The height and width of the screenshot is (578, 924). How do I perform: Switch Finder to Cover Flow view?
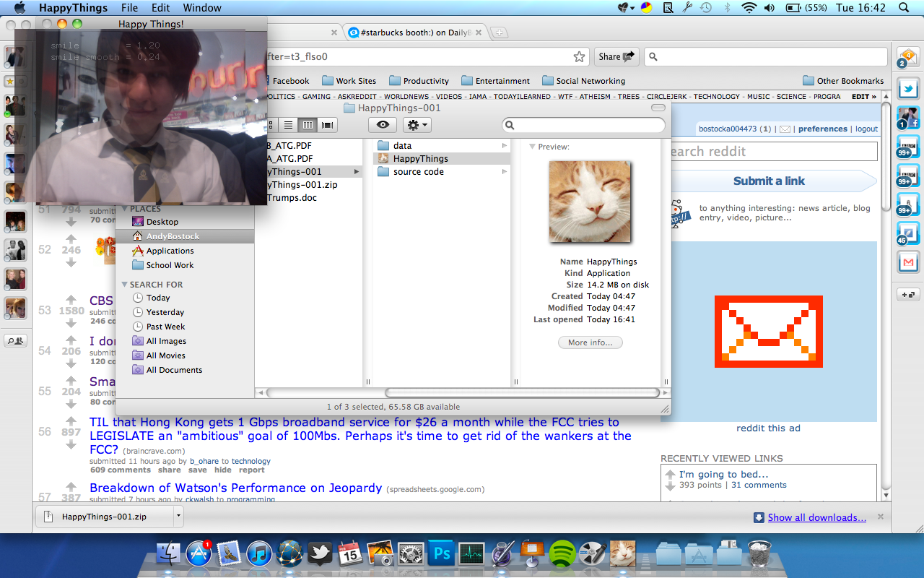[x=327, y=125]
